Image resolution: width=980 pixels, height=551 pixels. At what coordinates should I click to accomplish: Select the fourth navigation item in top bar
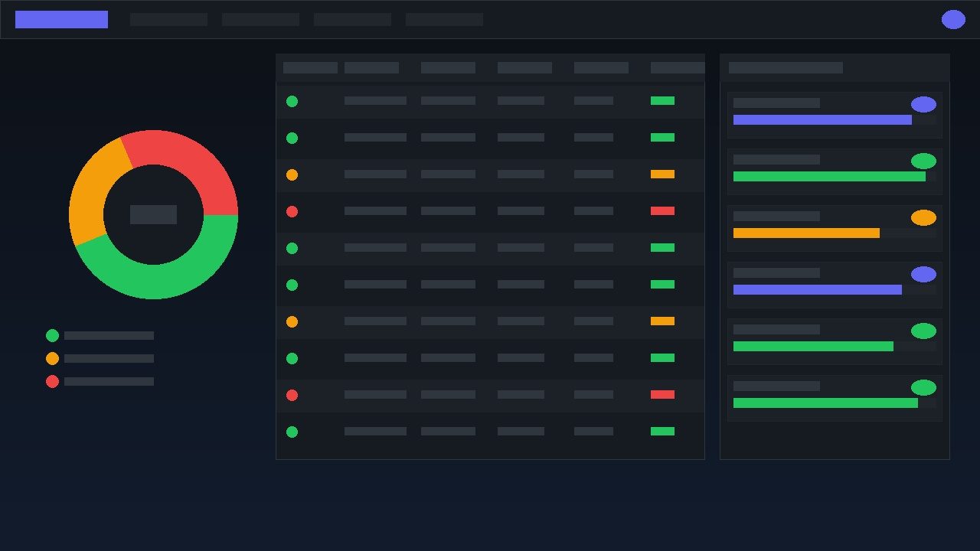tap(444, 19)
